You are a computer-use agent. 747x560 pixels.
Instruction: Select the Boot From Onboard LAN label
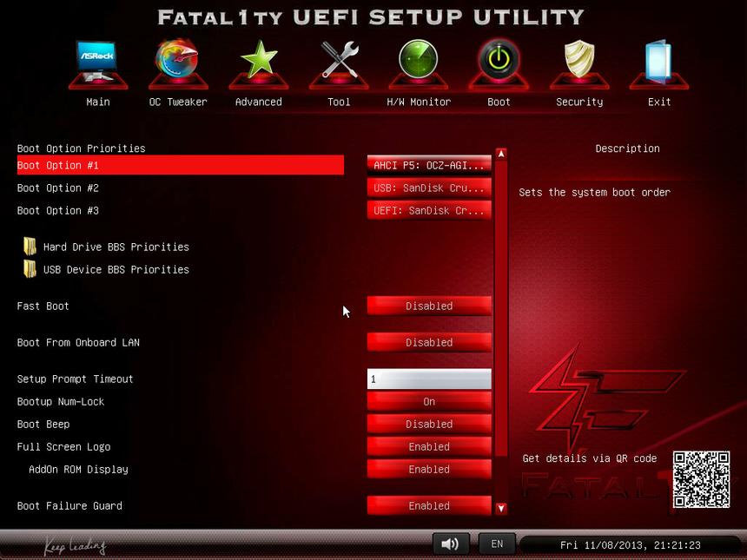click(x=78, y=342)
